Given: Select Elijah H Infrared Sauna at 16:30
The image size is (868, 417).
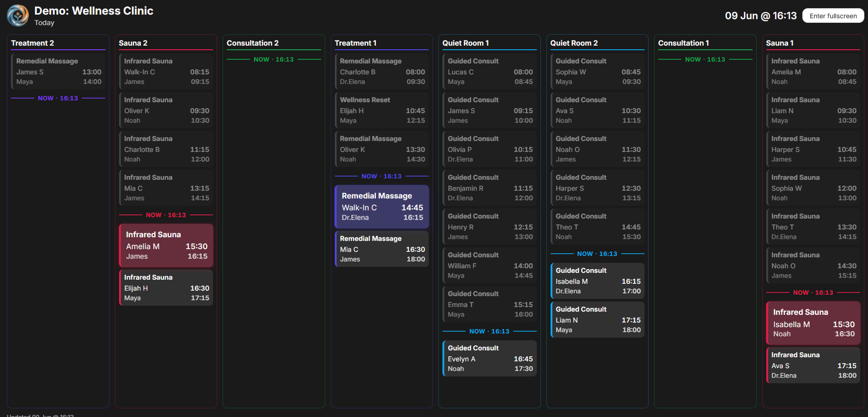Looking at the screenshot, I should click(166, 287).
